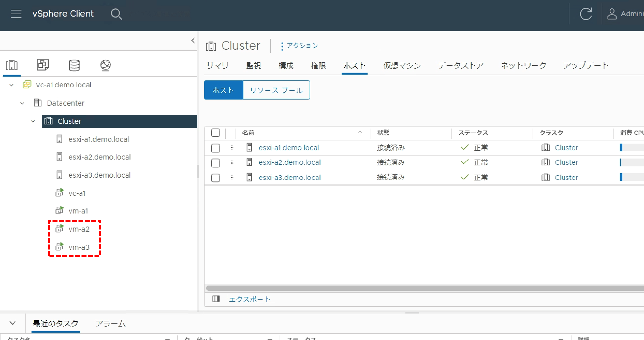Screen dimensions: 644x340
Task: Click the ascending sort arrow in 名前 column
Action: pyautogui.click(x=360, y=133)
